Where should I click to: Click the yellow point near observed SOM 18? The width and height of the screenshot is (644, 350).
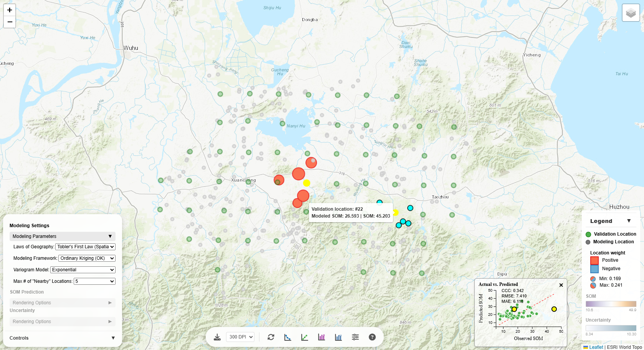514,309
